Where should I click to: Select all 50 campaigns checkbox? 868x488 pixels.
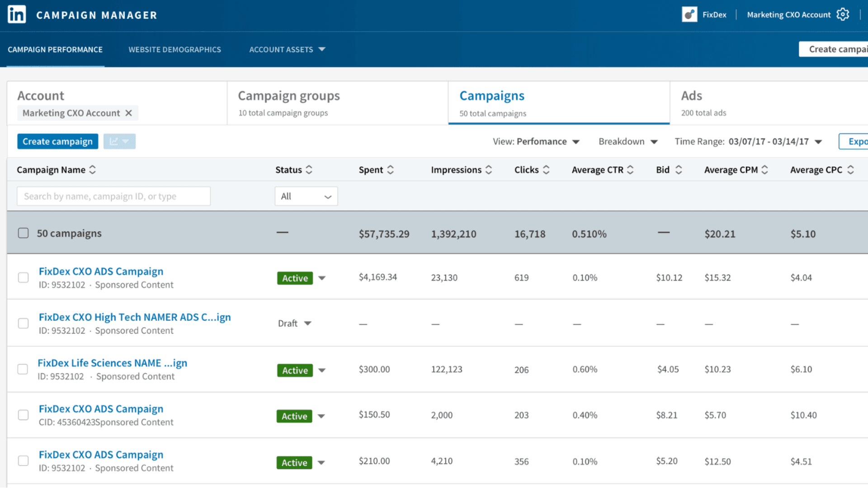coord(23,233)
